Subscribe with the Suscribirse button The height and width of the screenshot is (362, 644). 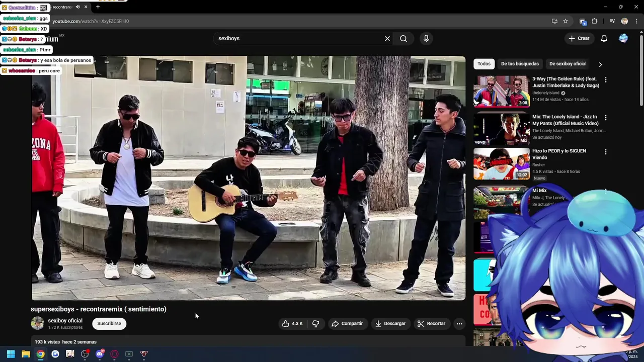coord(109,324)
